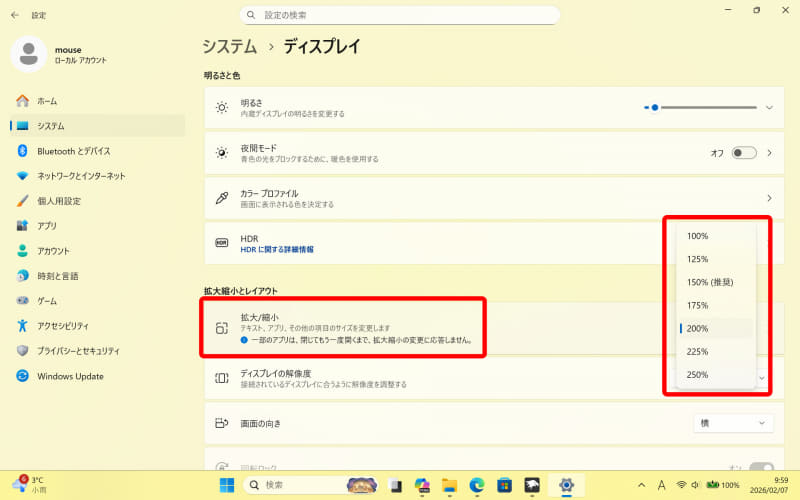Open the Windows Start menu
The image size is (800, 500).
(x=227, y=485)
